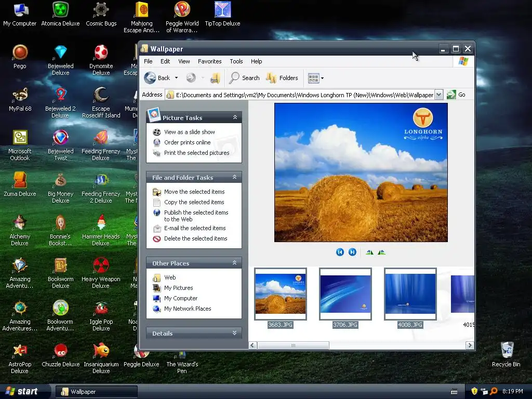Select the Atomica Deluxe desktop icon
The width and height of the screenshot is (532, 399).
(60, 15)
